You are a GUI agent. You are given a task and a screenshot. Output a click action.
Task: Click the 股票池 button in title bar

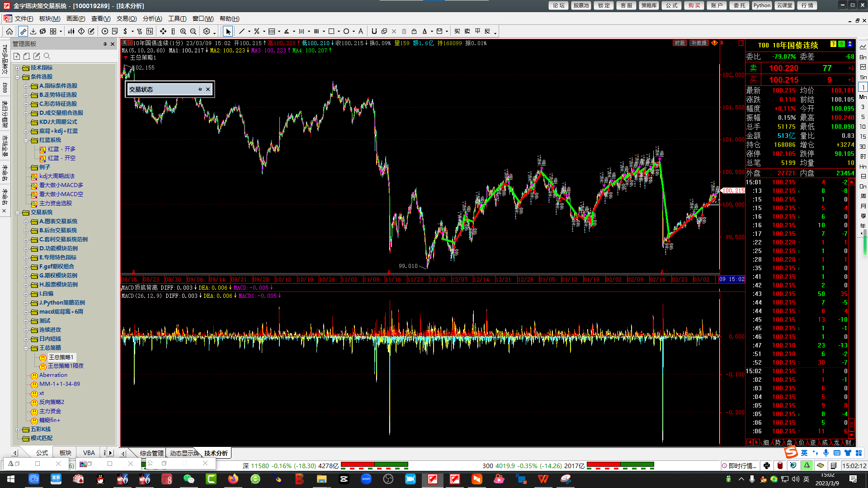tap(581, 5)
